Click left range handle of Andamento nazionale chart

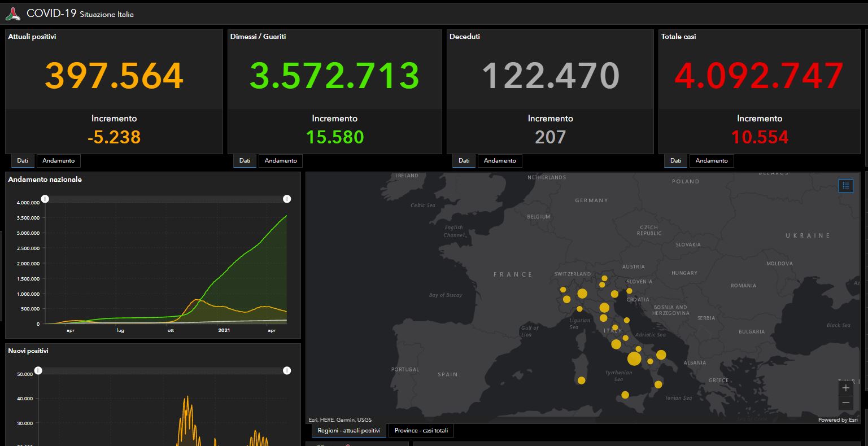pyautogui.click(x=45, y=199)
